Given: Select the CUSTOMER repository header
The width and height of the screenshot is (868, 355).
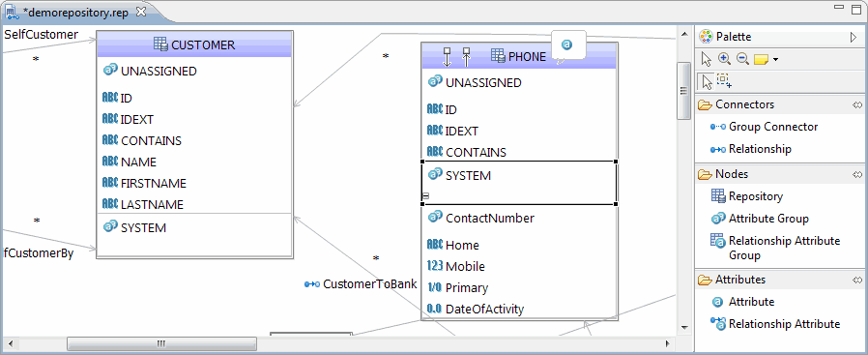Looking at the screenshot, I should (194, 44).
